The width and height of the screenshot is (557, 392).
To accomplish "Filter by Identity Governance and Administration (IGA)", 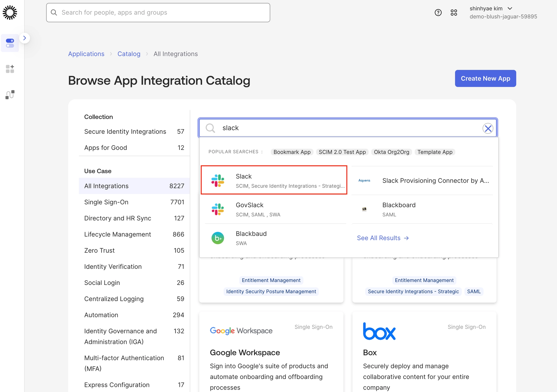I will [x=134, y=336].
